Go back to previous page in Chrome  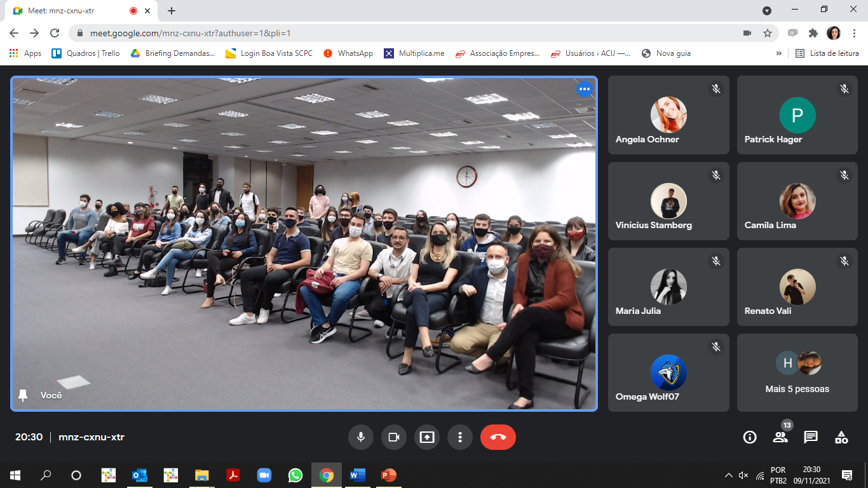pyautogui.click(x=14, y=33)
